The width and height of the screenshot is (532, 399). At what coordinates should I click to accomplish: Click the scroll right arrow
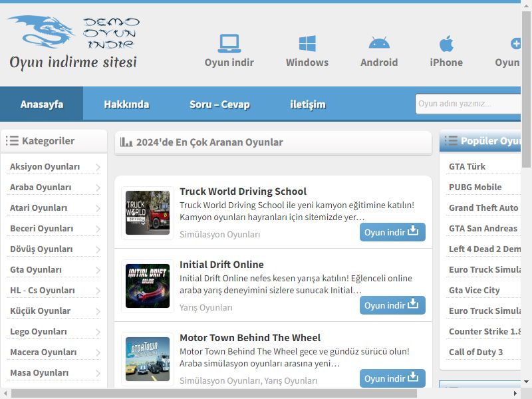515,394
